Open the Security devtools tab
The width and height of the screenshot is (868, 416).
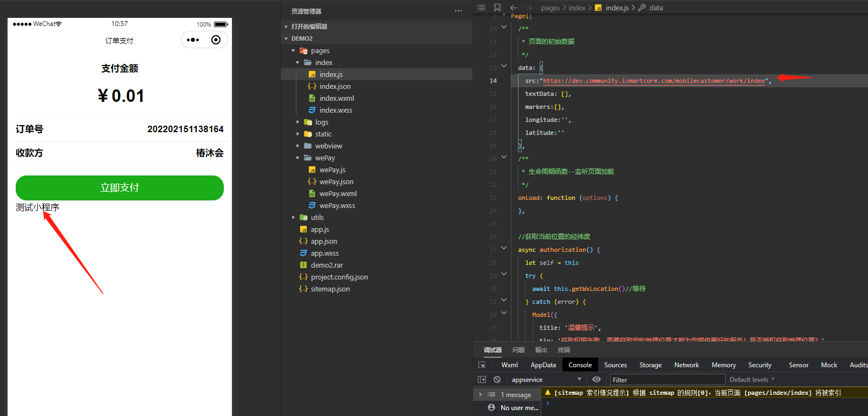(x=760, y=365)
